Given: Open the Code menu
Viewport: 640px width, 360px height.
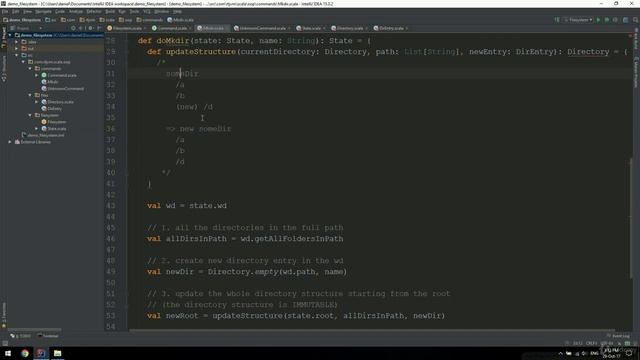Looking at the screenshot, I should [60, 11].
